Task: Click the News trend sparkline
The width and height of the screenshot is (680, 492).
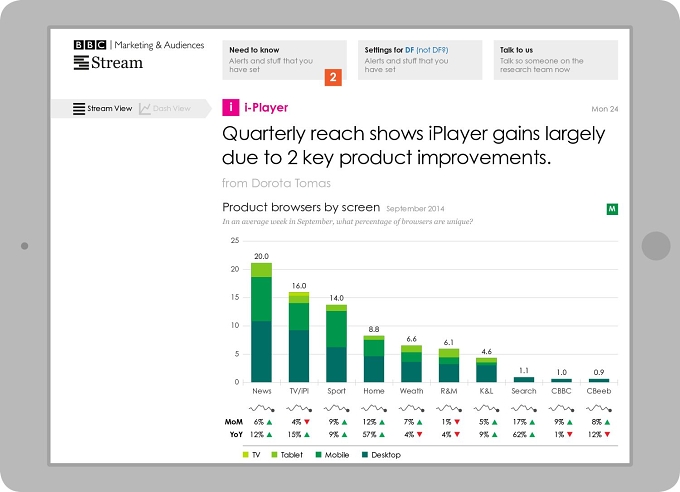Action: pyautogui.click(x=262, y=408)
